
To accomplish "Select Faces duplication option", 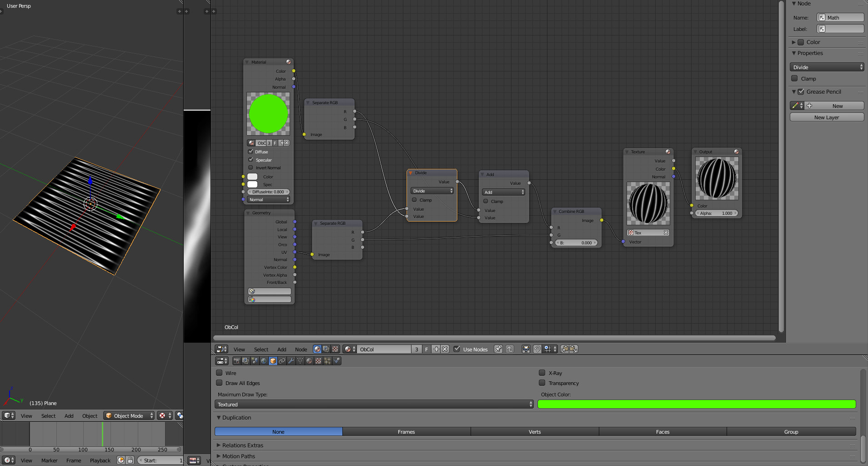I will pos(662,431).
